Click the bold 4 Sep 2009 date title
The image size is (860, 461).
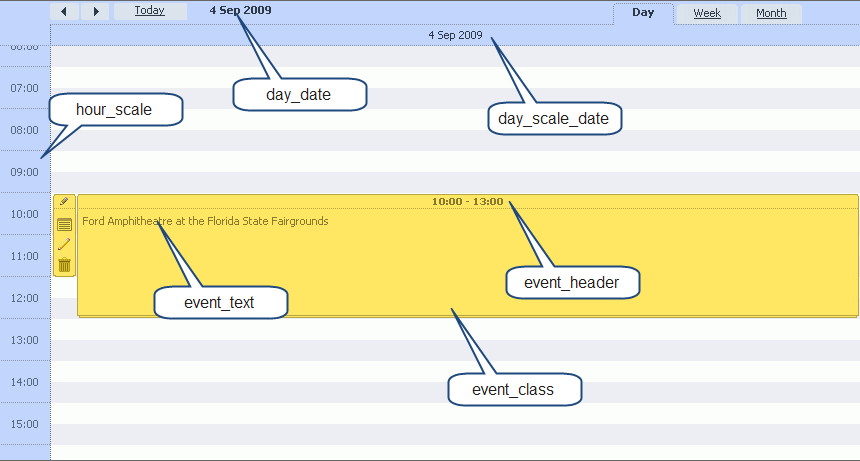(240, 11)
